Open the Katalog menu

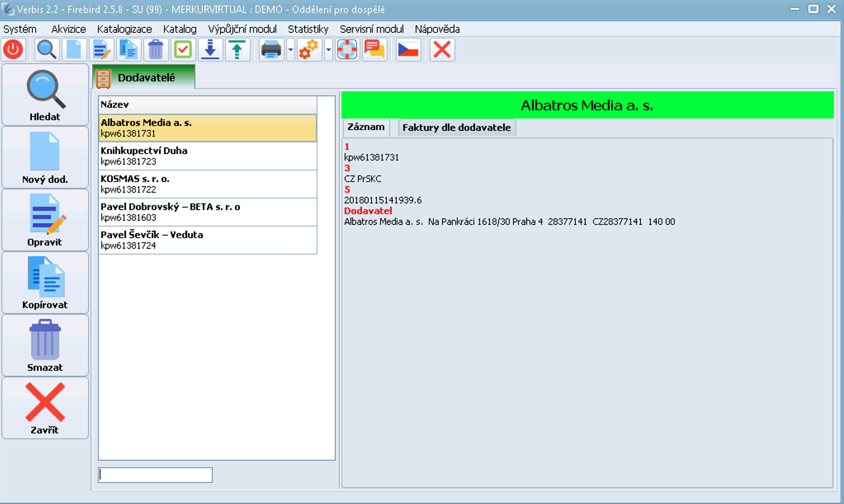180,29
